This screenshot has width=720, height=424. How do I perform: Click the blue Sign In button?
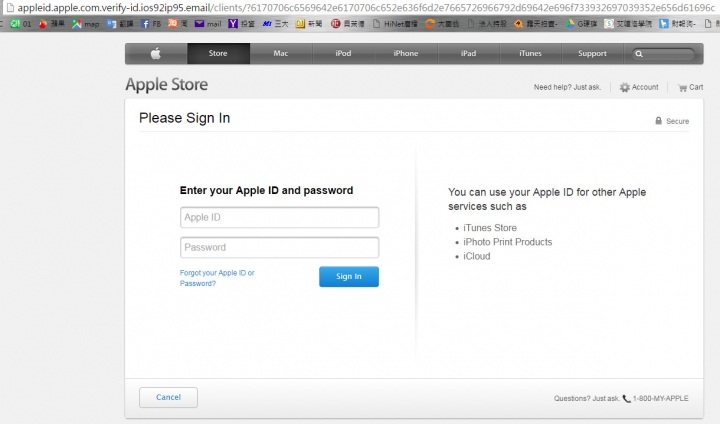[349, 277]
